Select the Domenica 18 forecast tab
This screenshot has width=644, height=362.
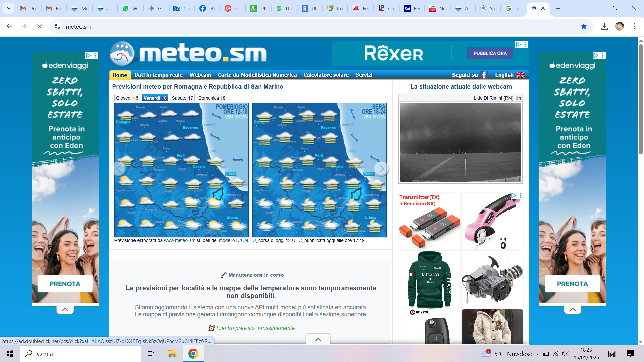pyautogui.click(x=212, y=98)
